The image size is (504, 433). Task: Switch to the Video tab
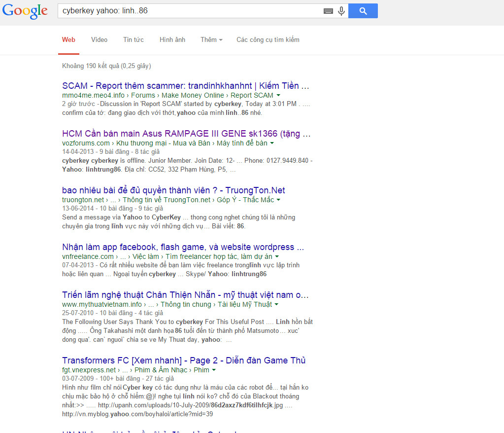tap(99, 40)
